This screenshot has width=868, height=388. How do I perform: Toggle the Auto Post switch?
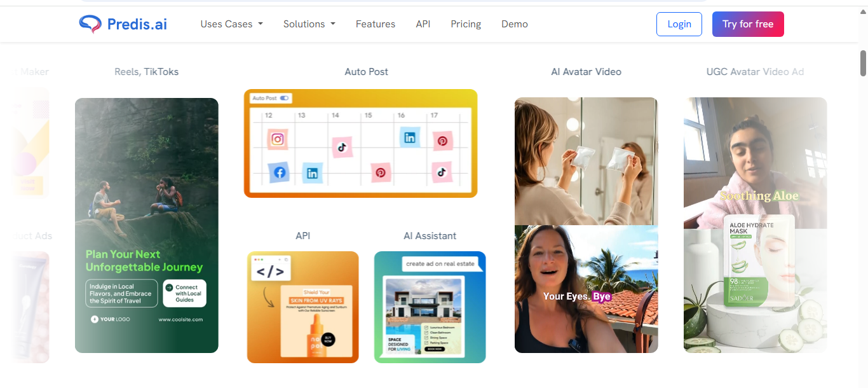tap(285, 98)
